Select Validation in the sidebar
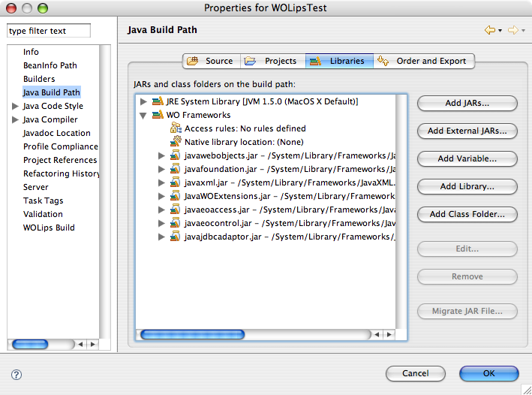Viewport: 532px width, 395px height. [43, 214]
